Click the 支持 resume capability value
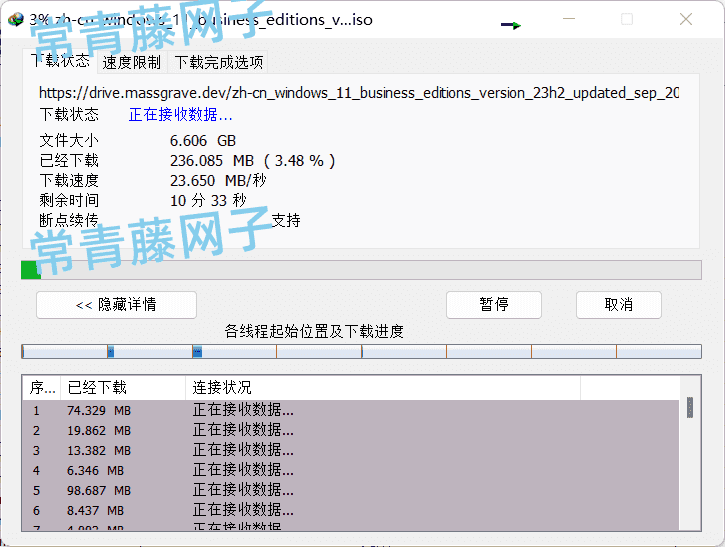The height and width of the screenshot is (547, 725). click(286, 220)
